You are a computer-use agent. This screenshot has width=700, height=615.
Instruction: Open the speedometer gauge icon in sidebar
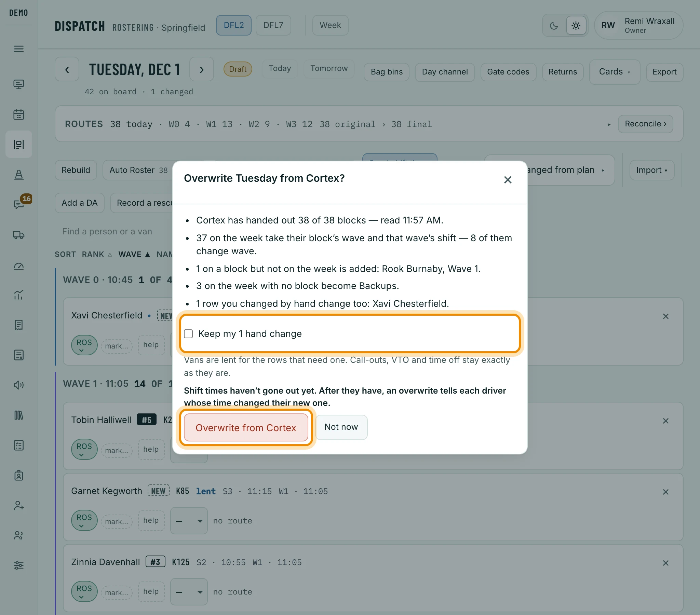[x=19, y=266]
